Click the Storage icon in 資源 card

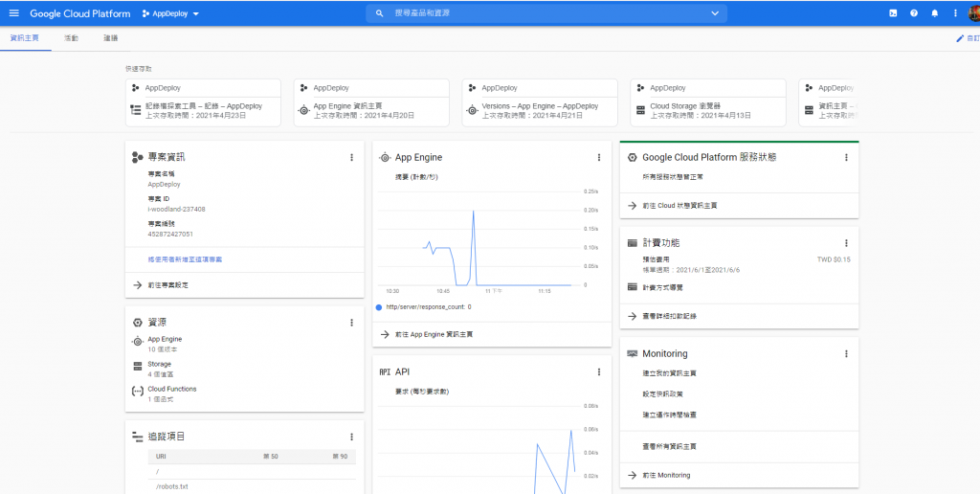click(138, 367)
